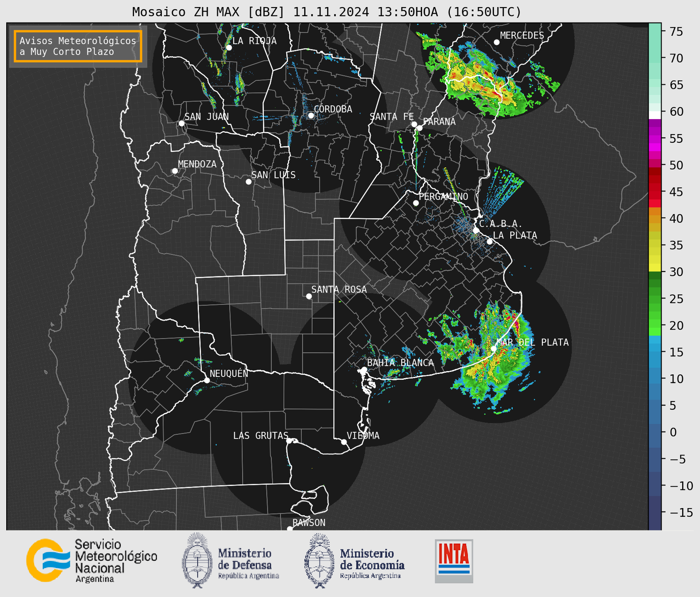
Task: Click the 75 scale tick label
Action: (676, 32)
